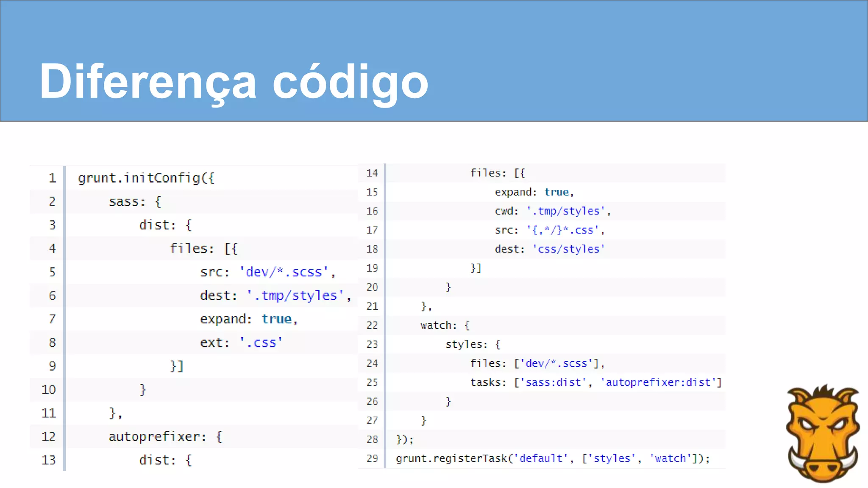Click 'dist: {' on line 3

point(165,225)
